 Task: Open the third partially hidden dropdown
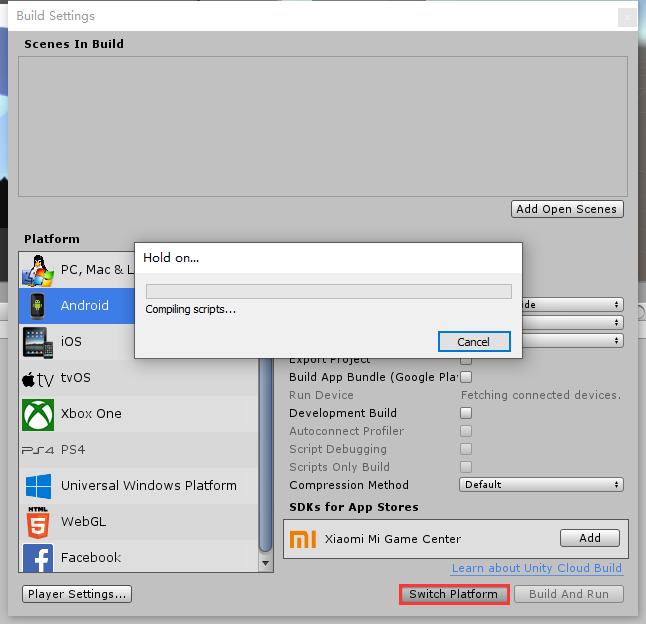[573, 341]
